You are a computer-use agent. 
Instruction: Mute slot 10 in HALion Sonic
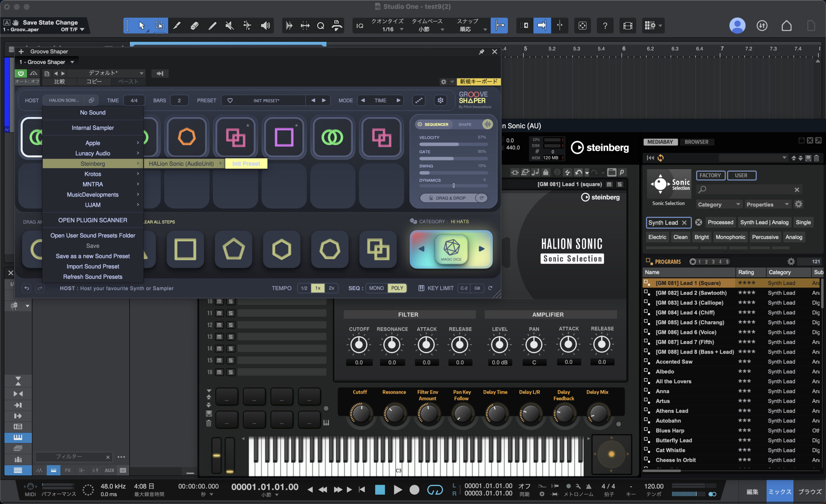(x=219, y=301)
